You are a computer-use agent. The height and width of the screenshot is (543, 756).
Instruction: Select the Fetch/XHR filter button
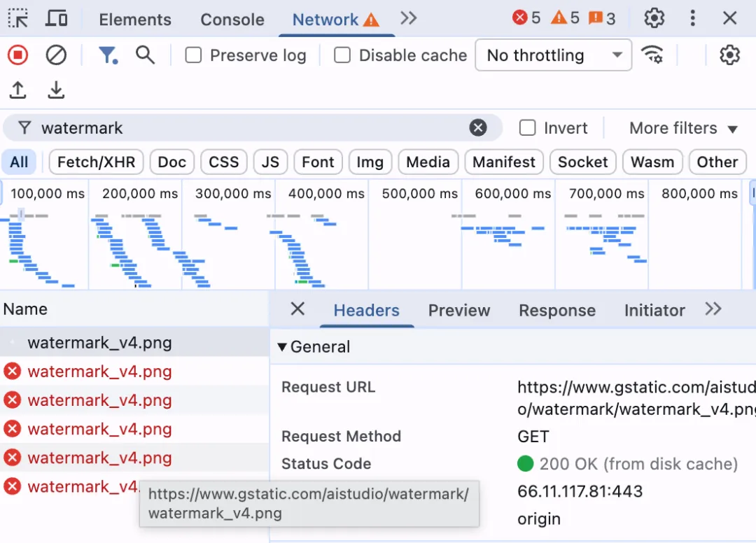coord(96,162)
